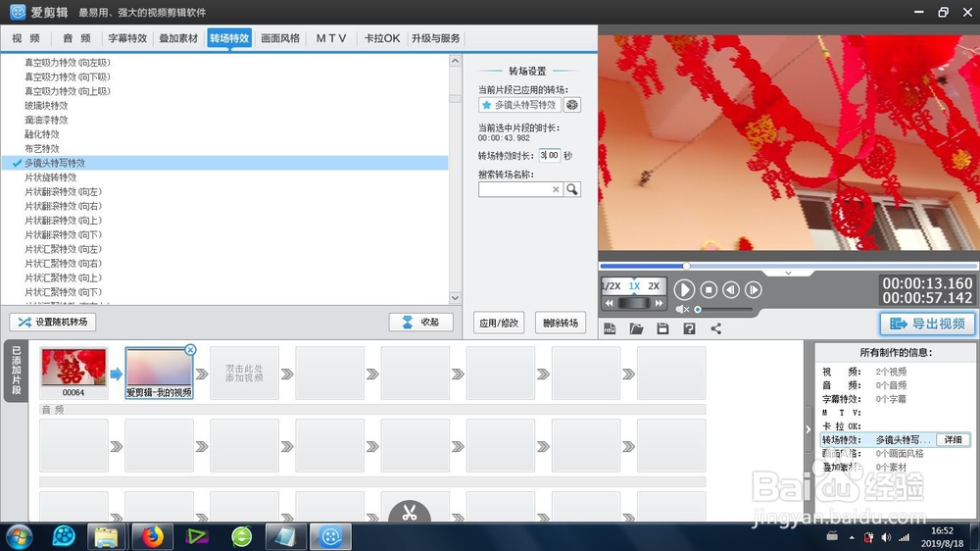Click the 设置随机转场 button
Viewport: 980px width, 551px height.
53,323
